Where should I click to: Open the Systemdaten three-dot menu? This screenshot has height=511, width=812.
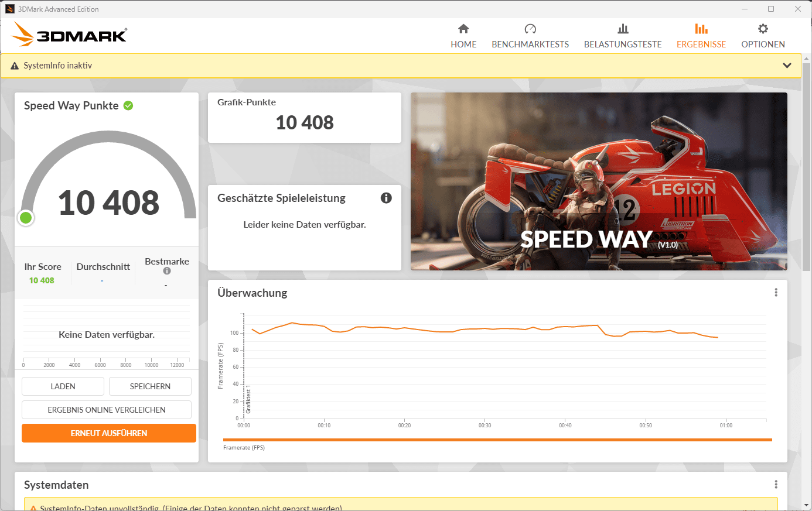click(x=776, y=485)
